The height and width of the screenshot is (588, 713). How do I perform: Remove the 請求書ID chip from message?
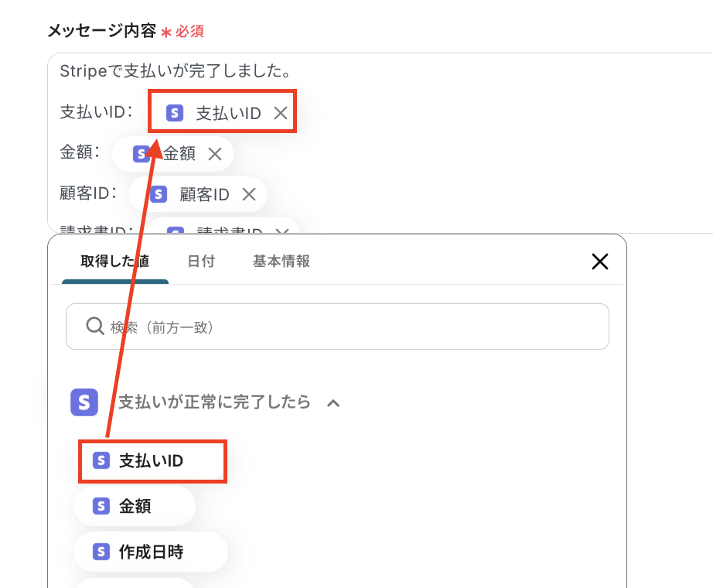[282, 231]
